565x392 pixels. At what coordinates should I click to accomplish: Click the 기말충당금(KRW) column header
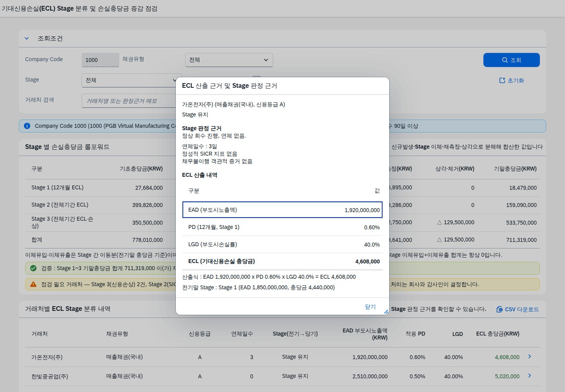coord(515,169)
